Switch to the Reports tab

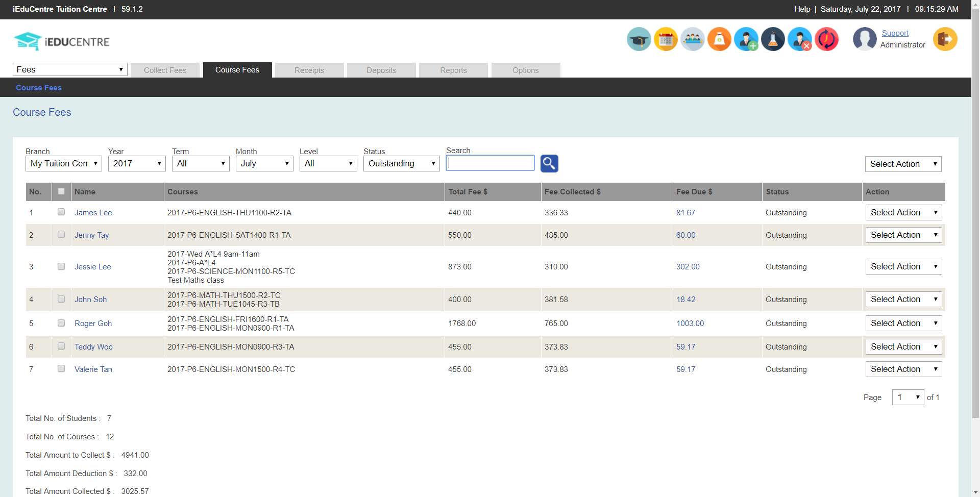click(x=453, y=70)
